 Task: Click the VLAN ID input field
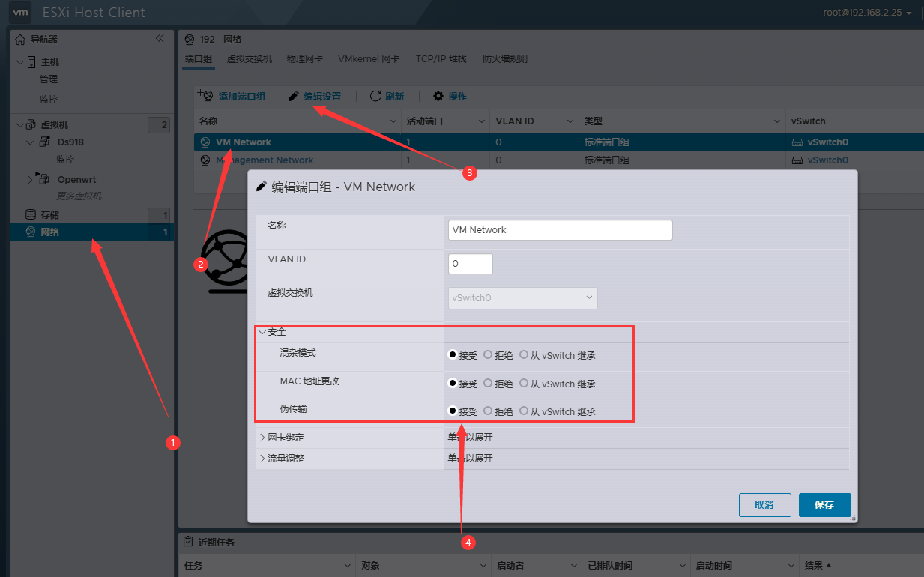pyautogui.click(x=471, y=264)
